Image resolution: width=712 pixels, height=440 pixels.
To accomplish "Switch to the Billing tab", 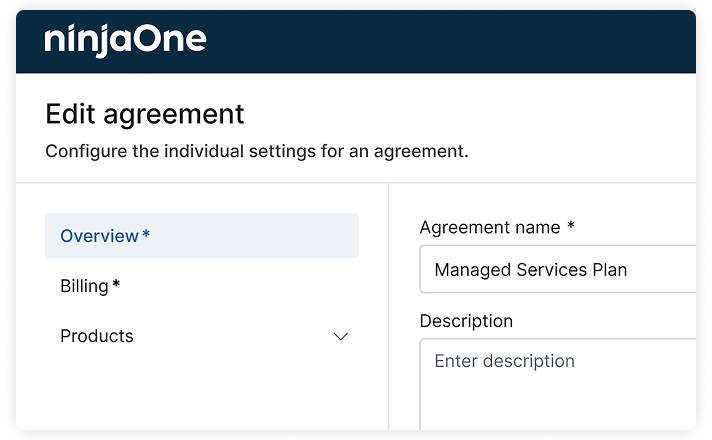I will tap(85, 286).
